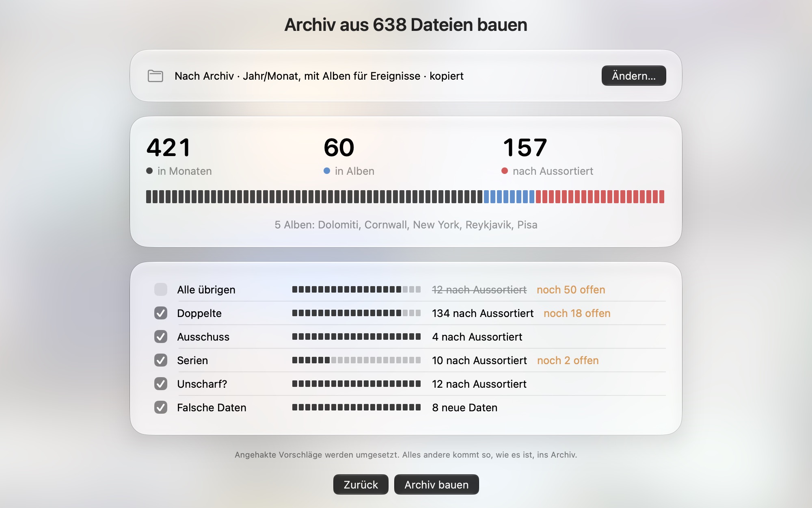Click the segmented archive distribution bar
This screenshot has width=812, height=508.
tap(405, 197)
